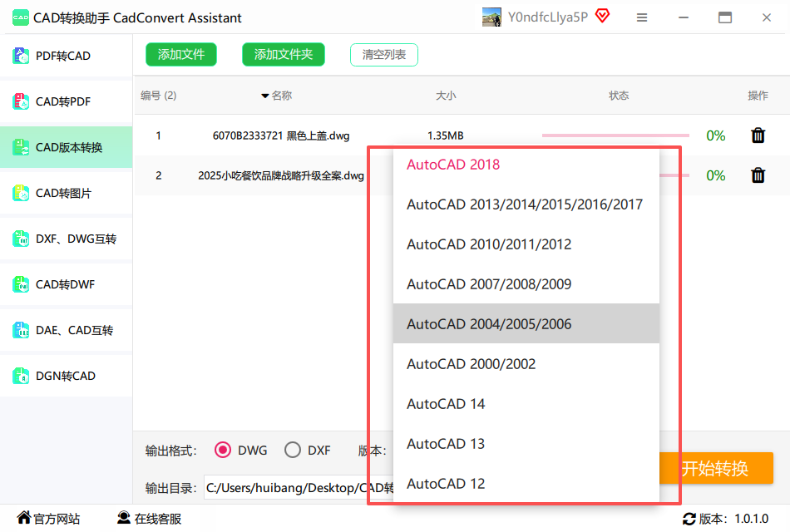Open the DGN转CAD tab
The image size is (790, 532).
click(x=66, y=376)
